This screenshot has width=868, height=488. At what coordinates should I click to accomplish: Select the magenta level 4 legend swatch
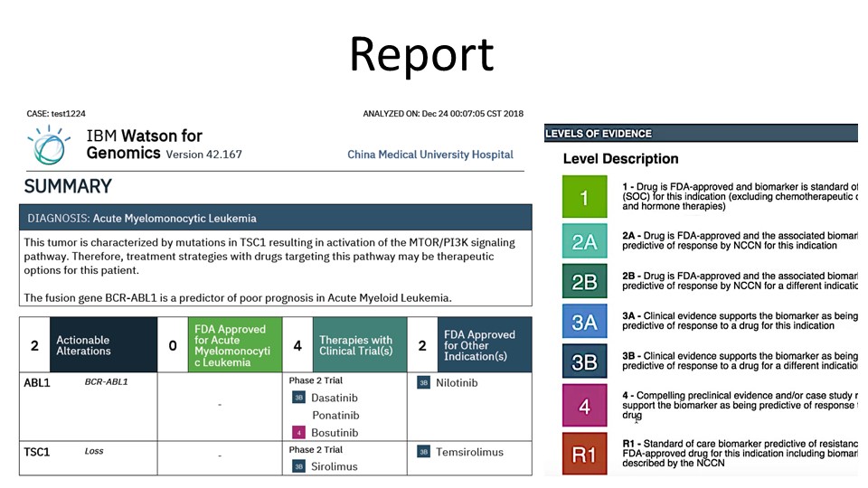pos(585,406)
